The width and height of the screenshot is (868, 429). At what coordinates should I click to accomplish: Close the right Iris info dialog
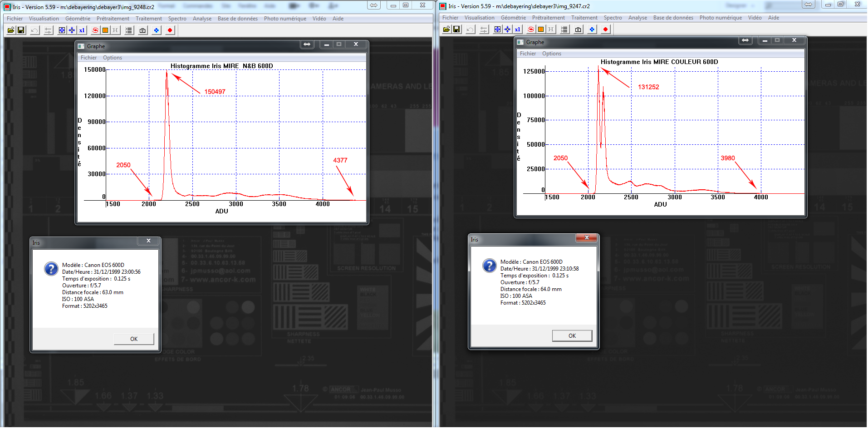(x=587, y=238)
